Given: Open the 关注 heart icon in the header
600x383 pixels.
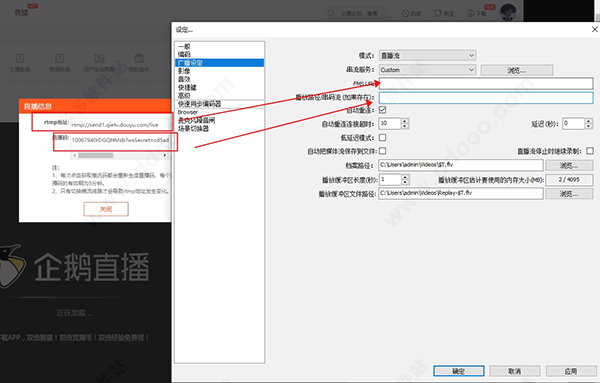Looking at the screenshot, I should coord(438,13).
